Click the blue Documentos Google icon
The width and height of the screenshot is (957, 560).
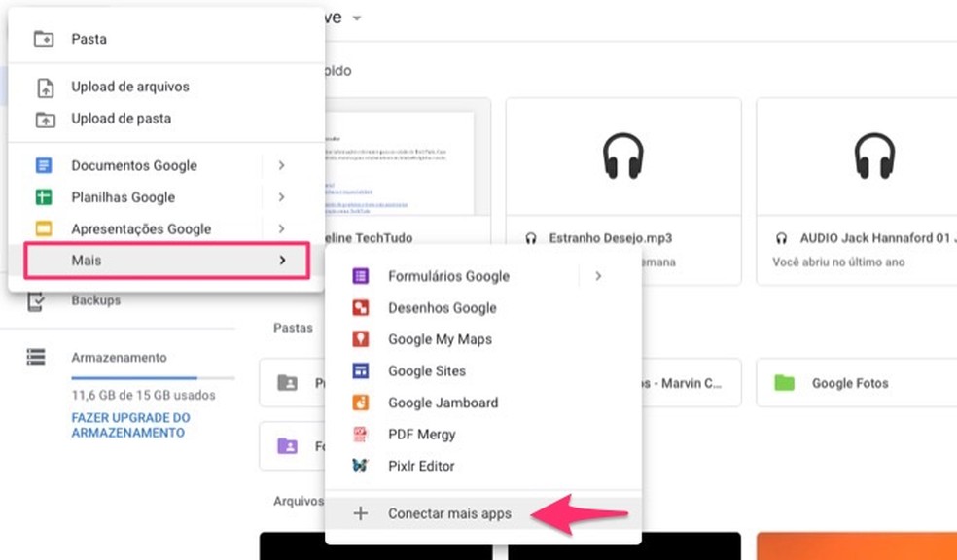tap(44, 165)
